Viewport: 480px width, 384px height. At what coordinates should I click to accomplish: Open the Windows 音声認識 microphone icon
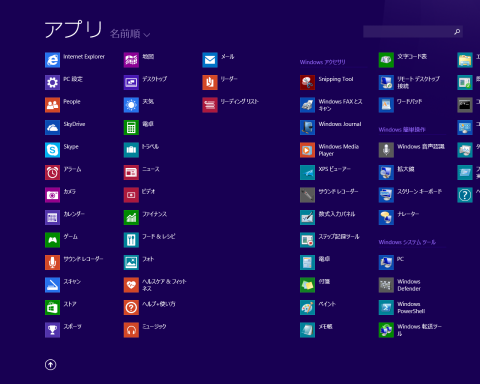(386, 150)
